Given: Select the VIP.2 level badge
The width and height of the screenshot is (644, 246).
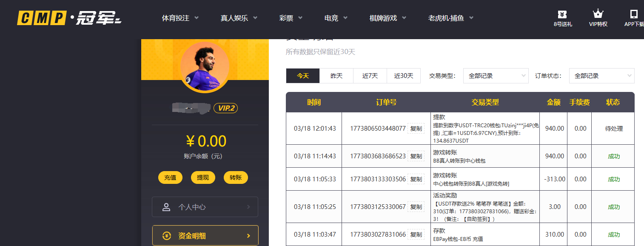Looking at the screenshot, I should 225,108.
